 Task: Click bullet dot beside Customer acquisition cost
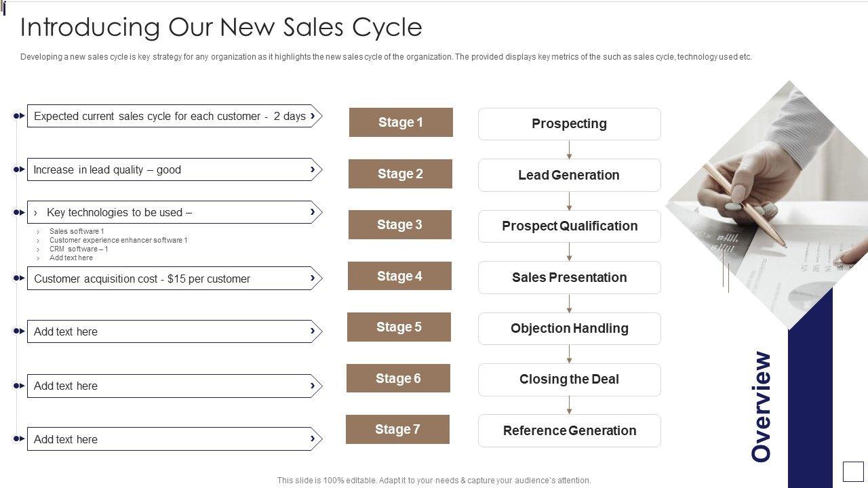coord(16,278)
